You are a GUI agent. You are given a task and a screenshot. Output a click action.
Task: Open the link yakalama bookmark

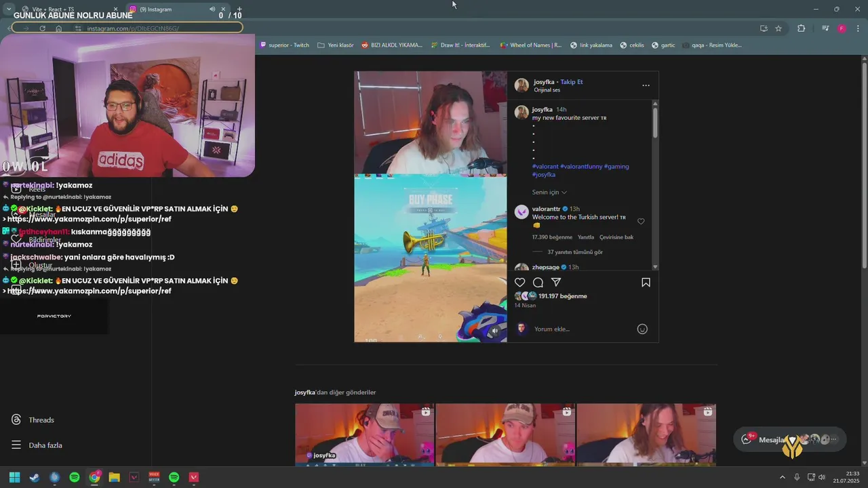point(591,45)
